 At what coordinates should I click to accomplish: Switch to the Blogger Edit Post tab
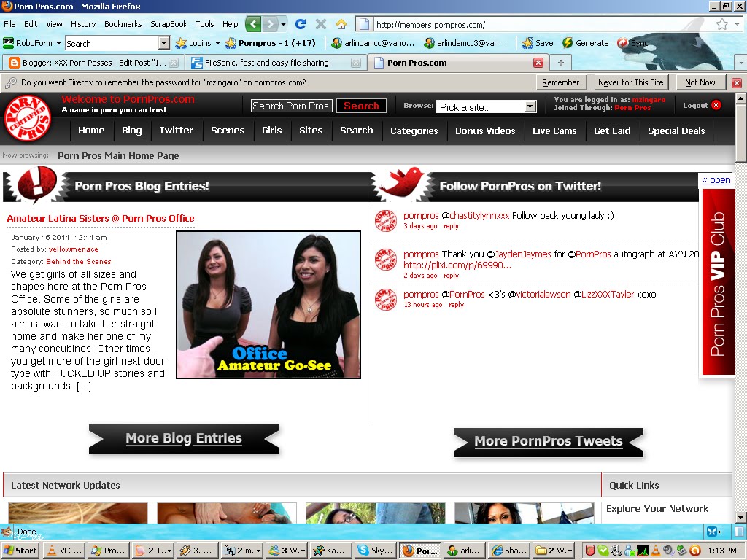tap(93, 63)
